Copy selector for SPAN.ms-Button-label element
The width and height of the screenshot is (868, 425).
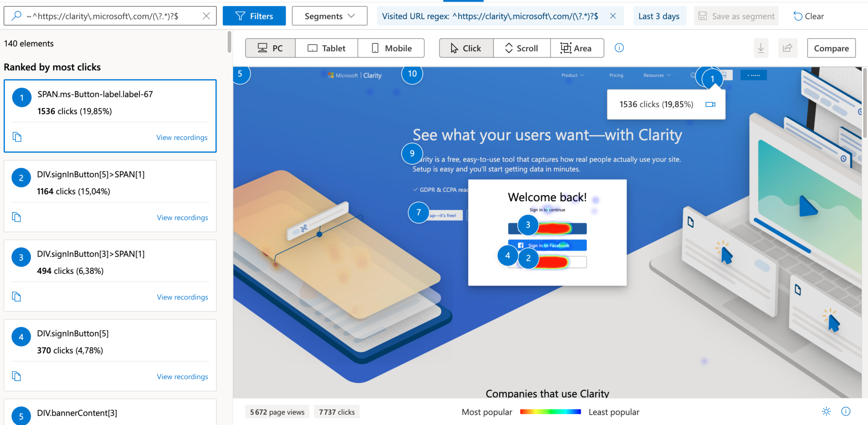pos(17,137)
